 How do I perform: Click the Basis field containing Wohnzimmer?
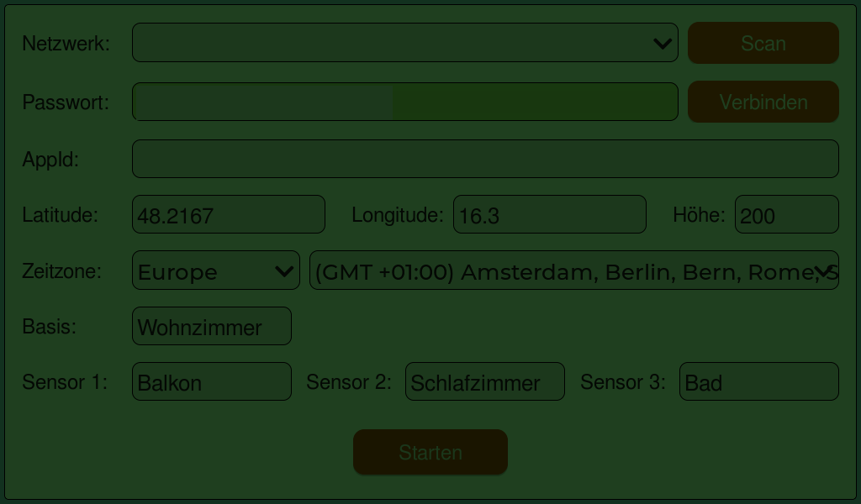coord(212,326)
